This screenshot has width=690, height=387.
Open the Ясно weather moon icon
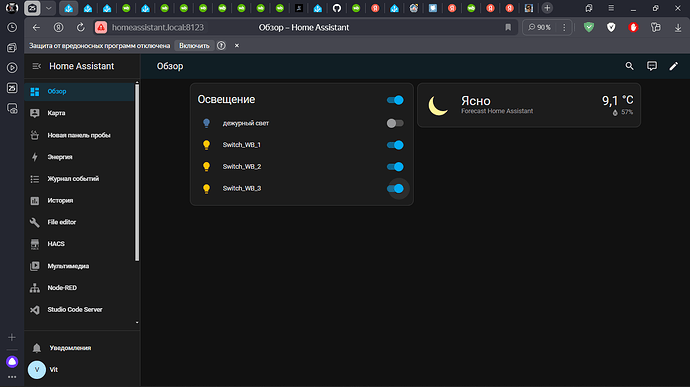pos(438,106)
